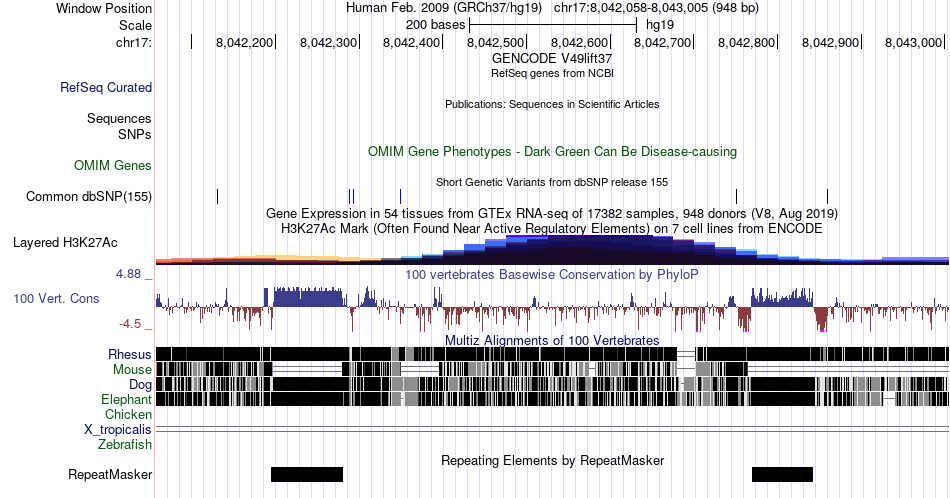Click the right RepeatMasker block
950x498 pixels.
(x=782, y=474)
